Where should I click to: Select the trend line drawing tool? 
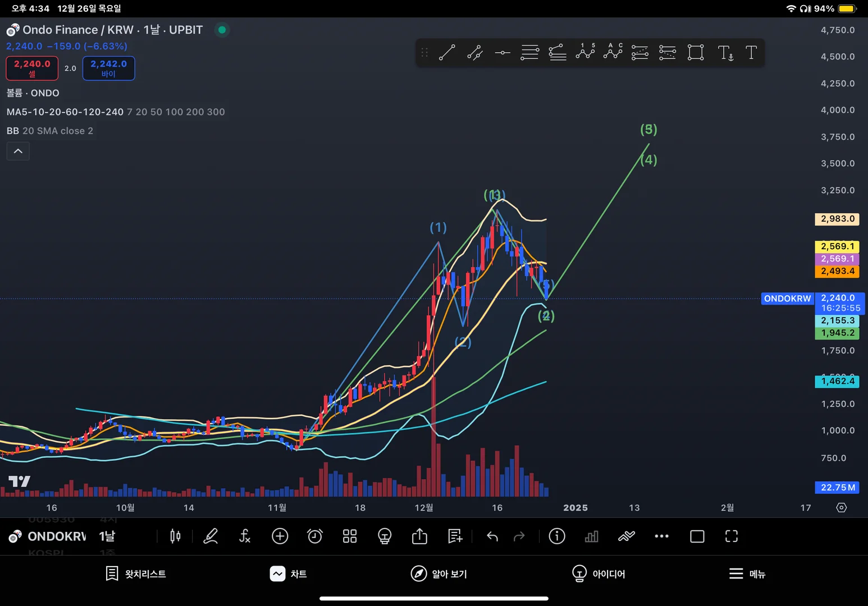[x=447, y=53]
